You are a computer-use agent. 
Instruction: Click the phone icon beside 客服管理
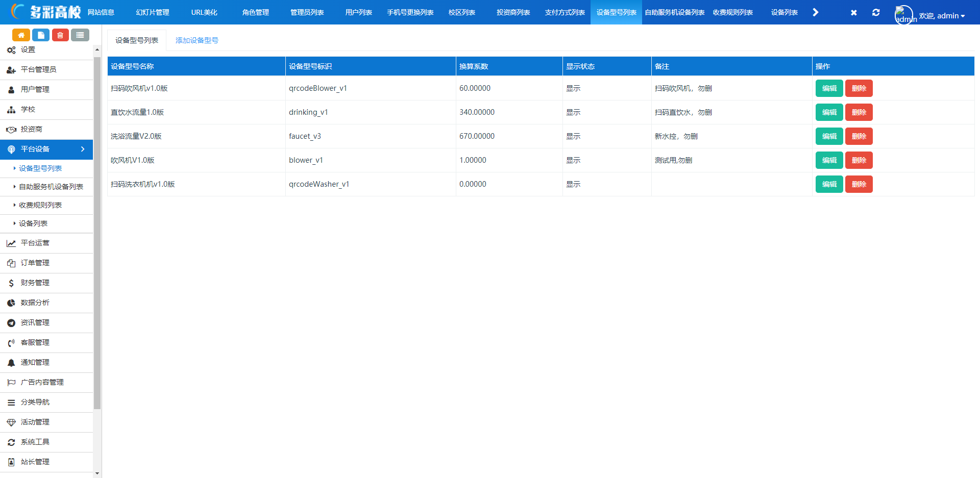(x=11, y=343)
